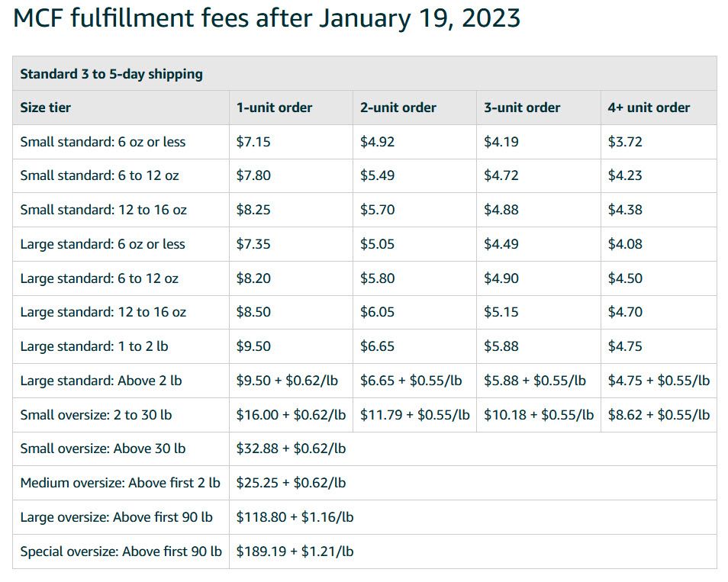Viewport: 728px width, 582px height.
Task: Click the Size tier column header
Action: (x=46, y=108)
